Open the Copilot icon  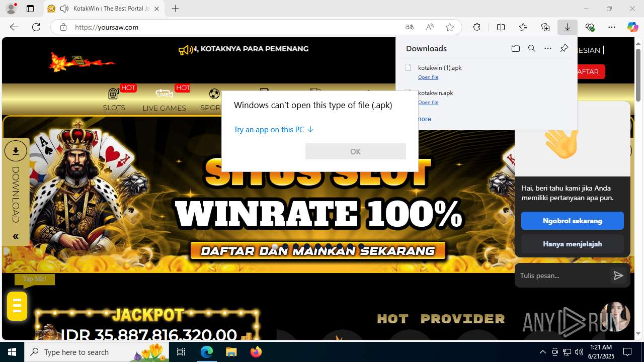tap(632, 27)
